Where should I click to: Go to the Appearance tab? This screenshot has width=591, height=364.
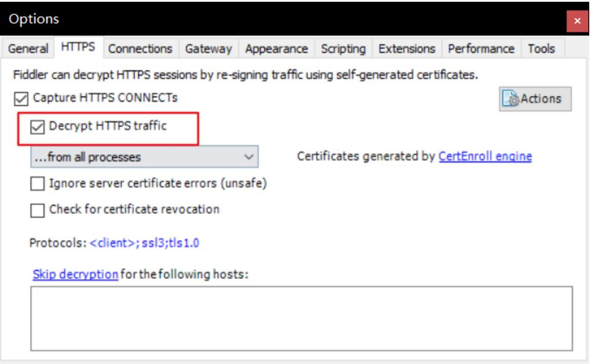tap(276, 49)
